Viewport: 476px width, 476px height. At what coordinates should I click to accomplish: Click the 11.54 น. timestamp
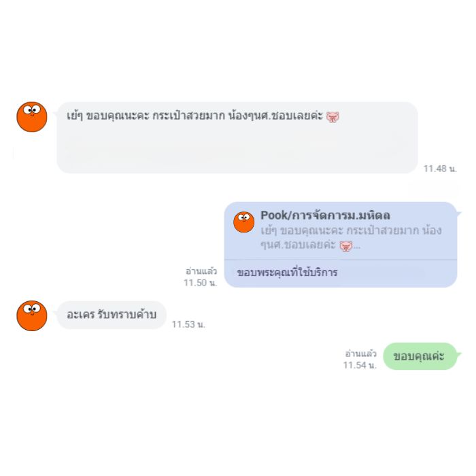click(360, 365)
